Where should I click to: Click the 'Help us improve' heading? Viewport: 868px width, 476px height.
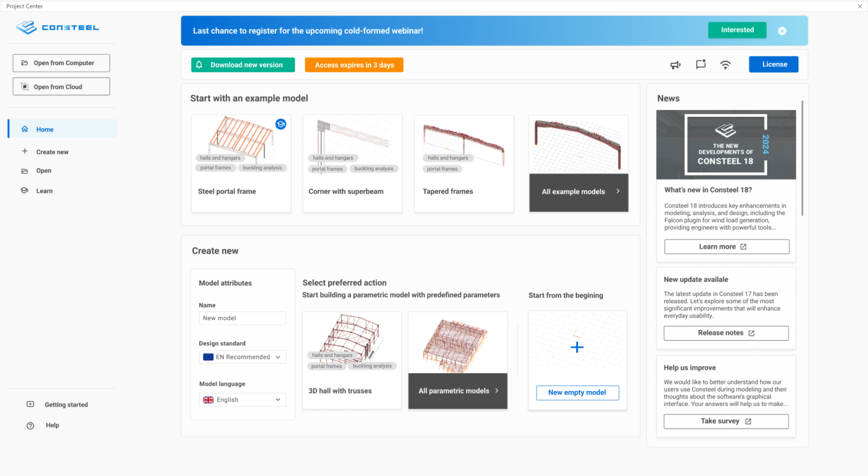tap(690, 368)
